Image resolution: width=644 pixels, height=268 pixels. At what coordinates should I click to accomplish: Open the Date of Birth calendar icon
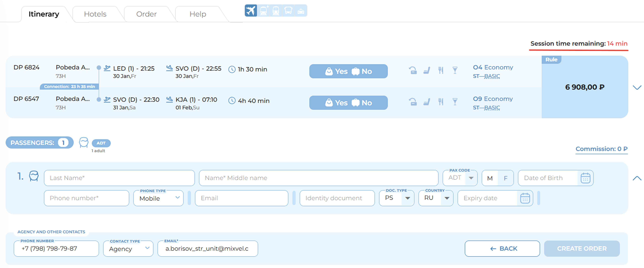[585, 178]
